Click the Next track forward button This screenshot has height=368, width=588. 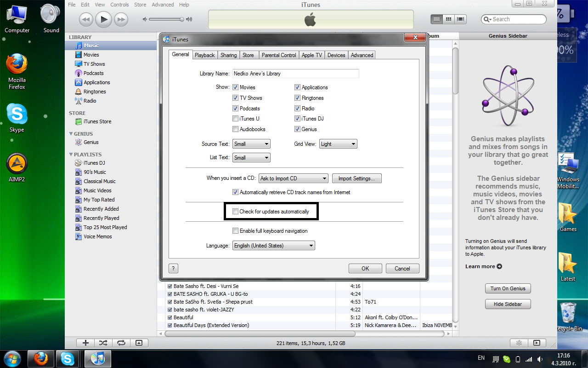pyautogui.click(x=121, y=19)
